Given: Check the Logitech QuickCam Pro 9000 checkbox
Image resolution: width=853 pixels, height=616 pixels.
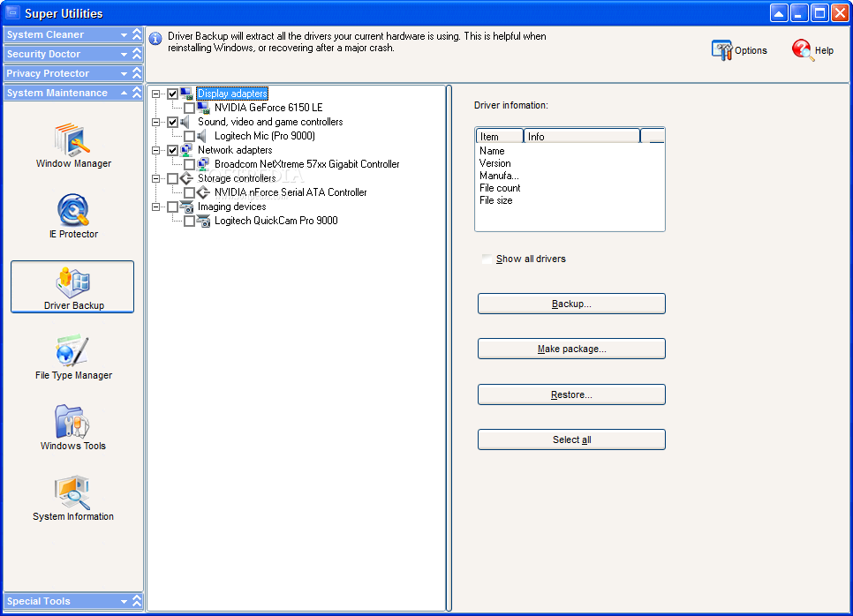Looking at the screenshot, I should click(x=189, y=221).
